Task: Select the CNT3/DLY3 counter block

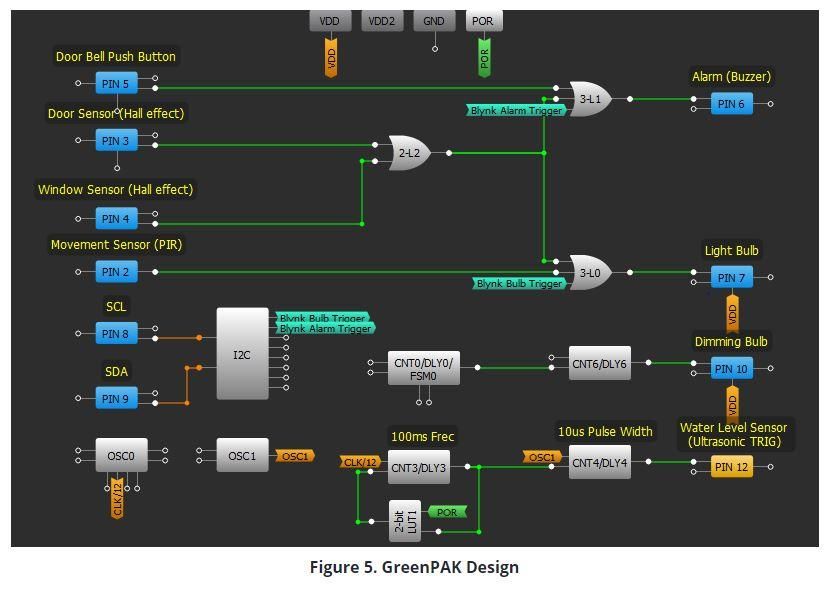Action: point(419,467)
